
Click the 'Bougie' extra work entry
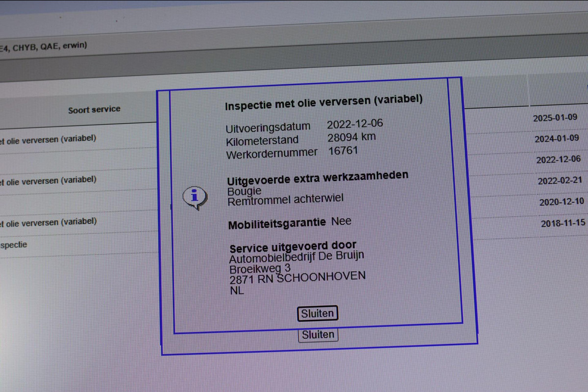point(245,191)
